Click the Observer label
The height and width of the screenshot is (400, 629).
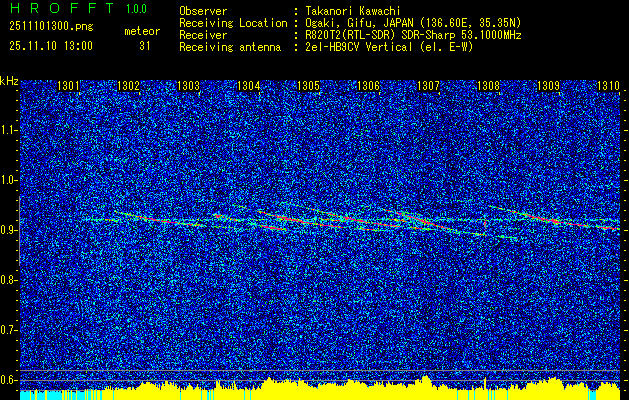[x=203, y=11]
